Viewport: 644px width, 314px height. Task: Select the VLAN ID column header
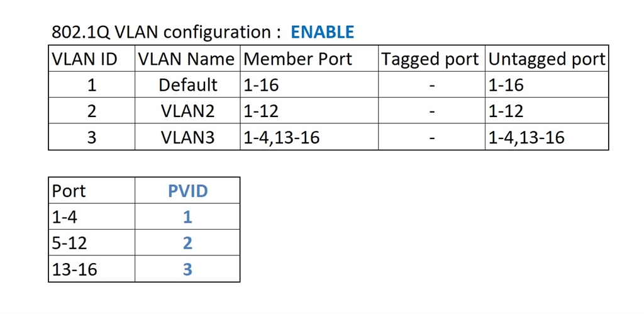tap(84, 59)
